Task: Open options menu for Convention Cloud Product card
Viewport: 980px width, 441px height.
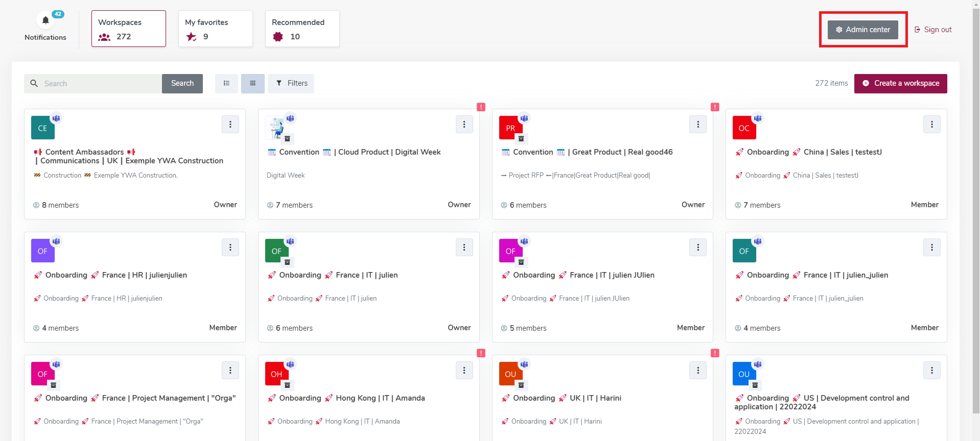Action: pos(464,124)
